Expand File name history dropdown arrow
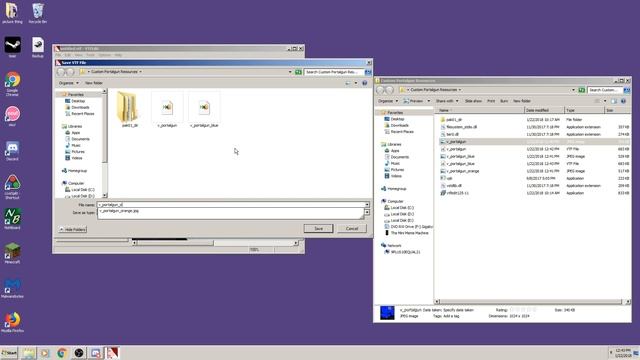640x360 pixels. (367, 204)
